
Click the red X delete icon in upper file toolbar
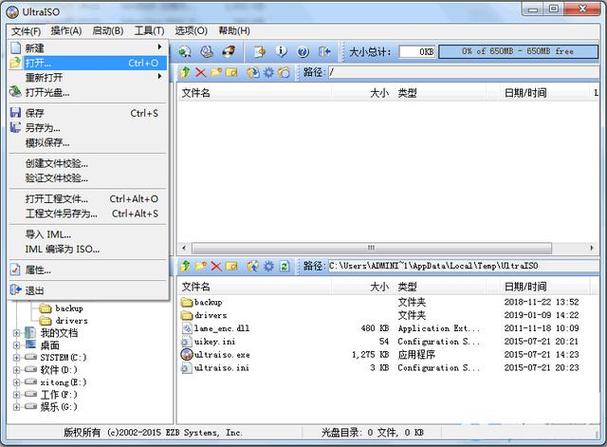(x=201, y=72)
